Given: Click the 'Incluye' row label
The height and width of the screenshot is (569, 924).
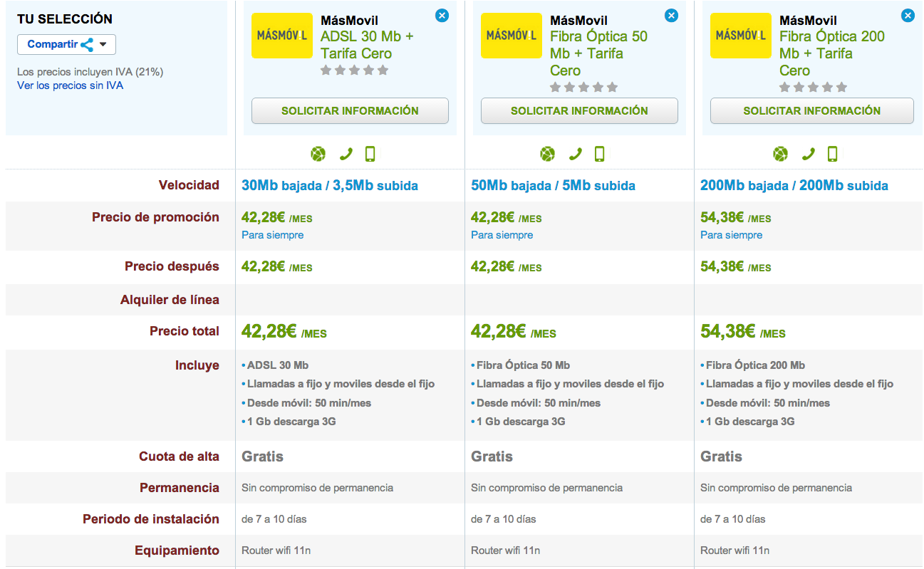Looking at the screenshot, I should (x=197, y=365).
